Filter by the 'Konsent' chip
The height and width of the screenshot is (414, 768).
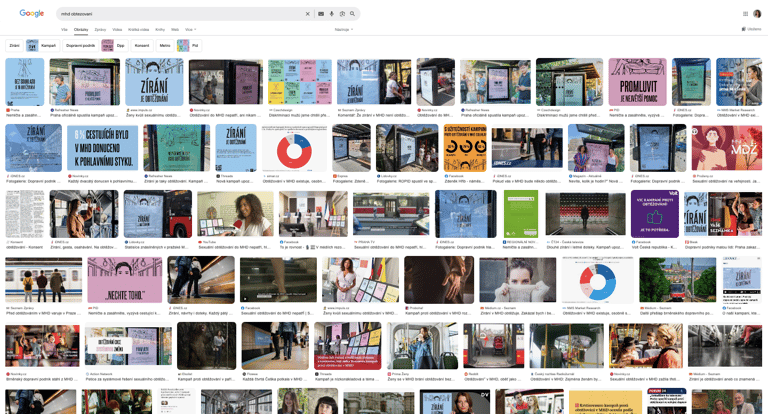[x=142, y=46]
